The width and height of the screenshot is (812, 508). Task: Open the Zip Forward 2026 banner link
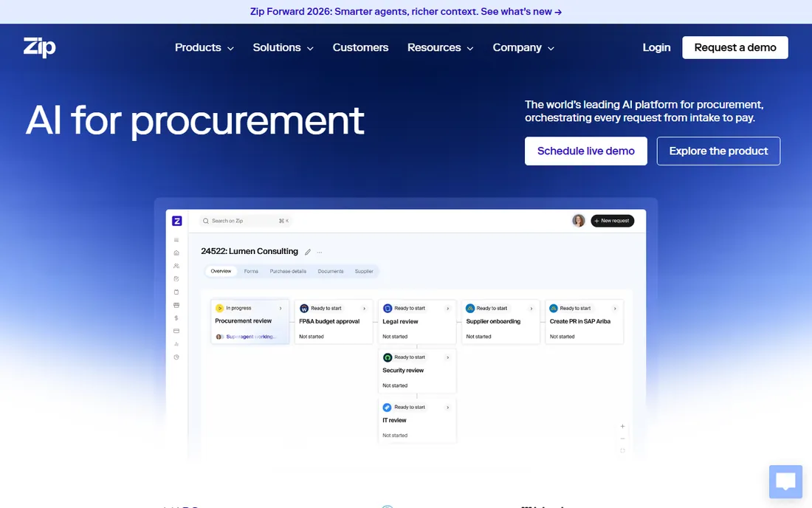click(406, 11)
